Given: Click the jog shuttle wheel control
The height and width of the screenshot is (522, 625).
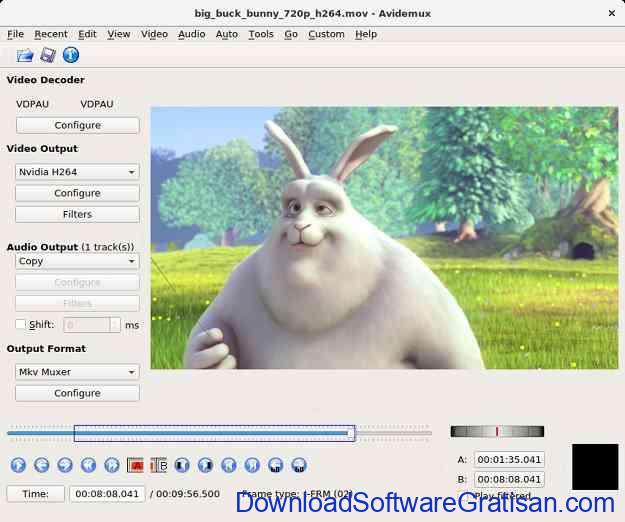Looking at the screenshot, I should point(497,431).
